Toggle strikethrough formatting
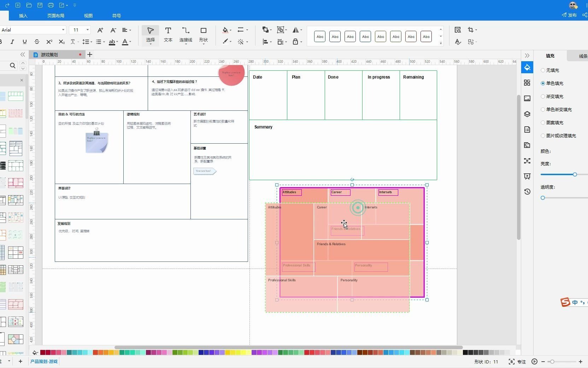The height and width of the screenshot is (368, 588). tap(37, 42)
